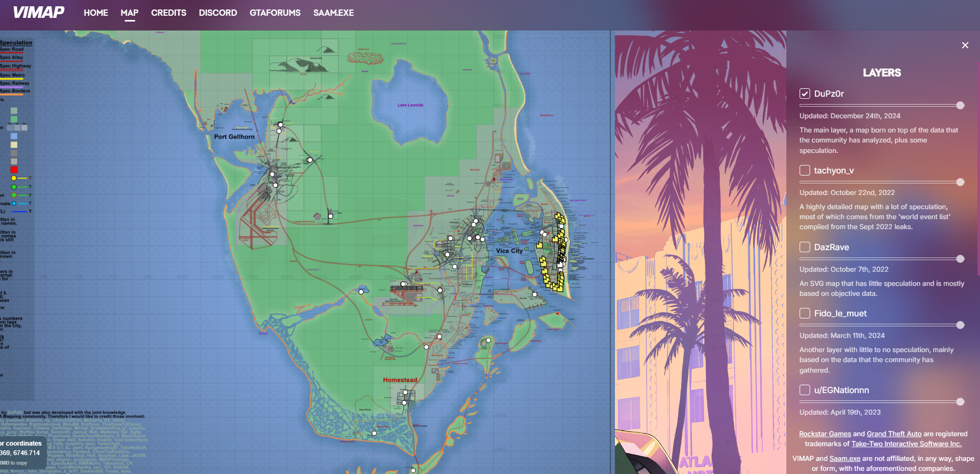Click the white marker beside the small blue lake

pos(361,292)
